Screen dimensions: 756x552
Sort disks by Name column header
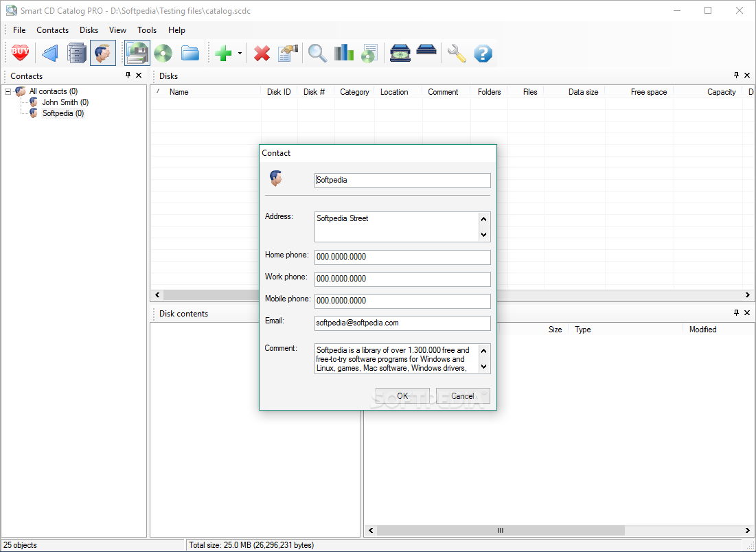(206, 91)
